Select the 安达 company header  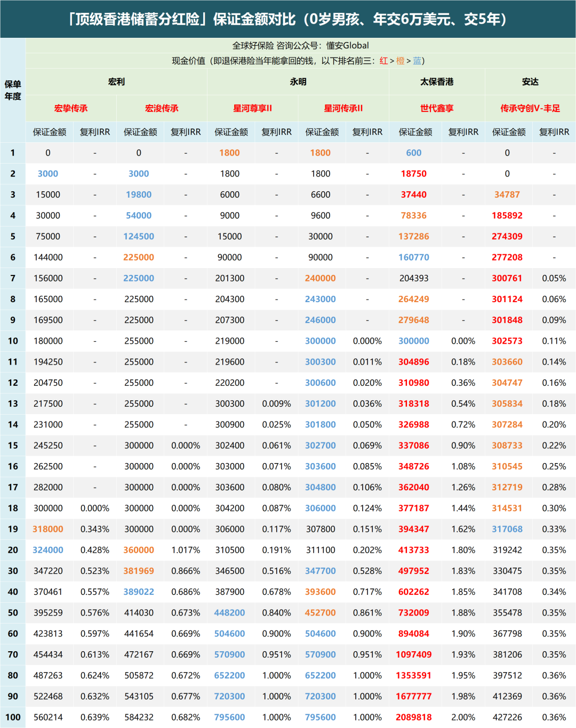(530, 82)
